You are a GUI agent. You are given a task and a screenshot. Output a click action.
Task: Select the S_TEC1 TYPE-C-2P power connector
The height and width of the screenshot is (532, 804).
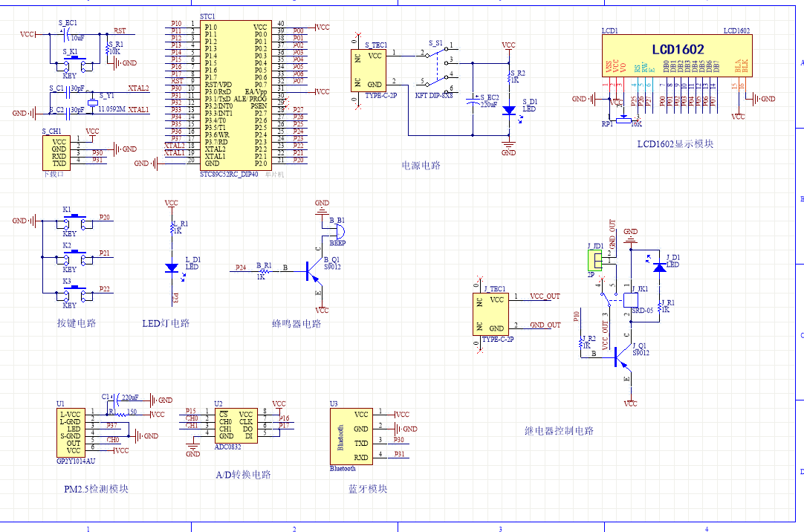click(x=369, y=71)
